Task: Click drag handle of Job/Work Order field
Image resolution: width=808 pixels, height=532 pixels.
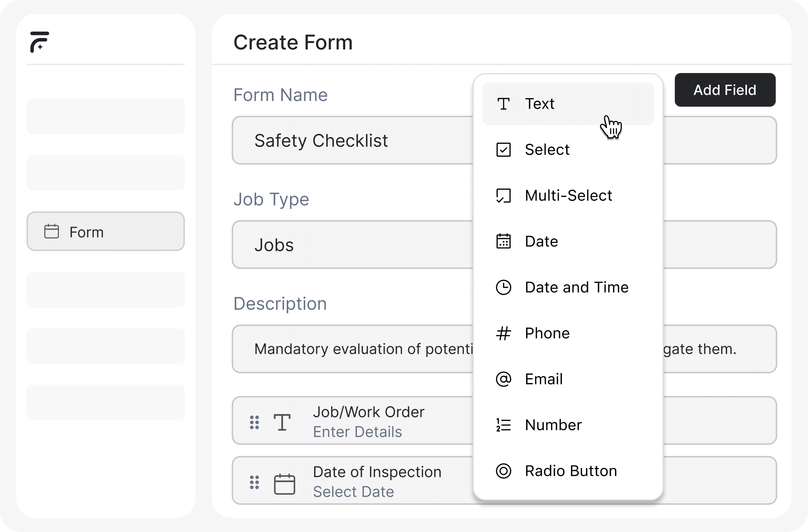Action: coord(254,422)
